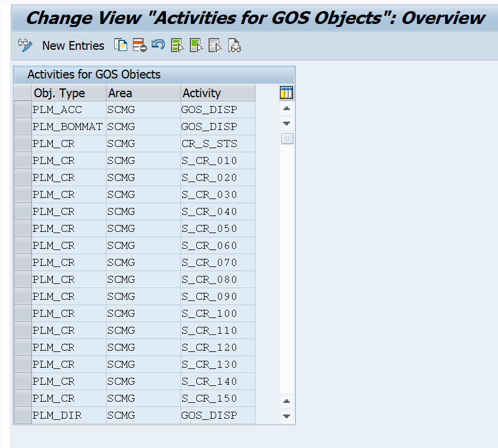Viewport: 498px width, 448px height.
Task: Select CR_S_STS row via row selector
Action: coord(23,143)
